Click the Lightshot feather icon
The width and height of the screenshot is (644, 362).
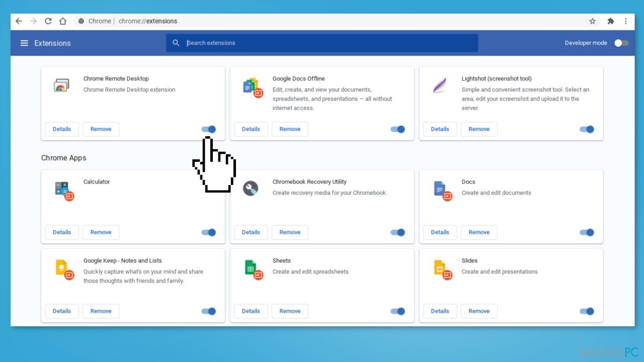click(x=439, y=85)
